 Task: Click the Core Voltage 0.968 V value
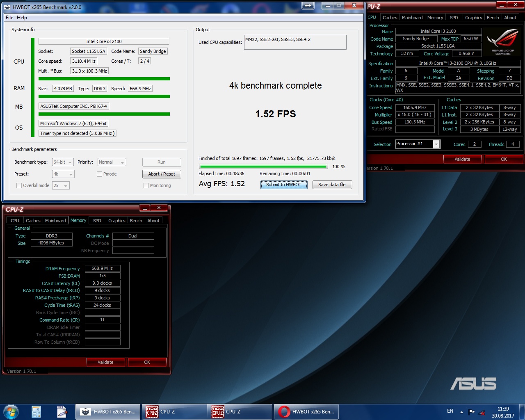pos(466,53)
